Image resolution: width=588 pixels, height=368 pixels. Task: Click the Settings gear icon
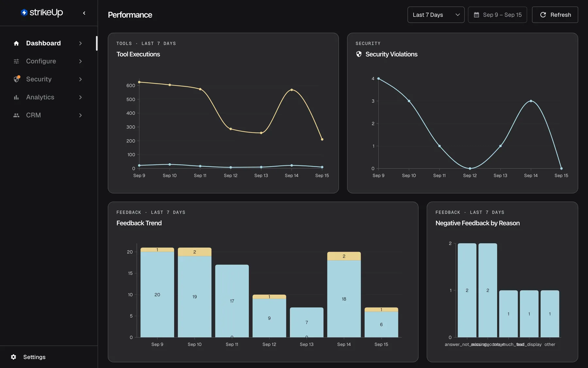coord(13,357)
